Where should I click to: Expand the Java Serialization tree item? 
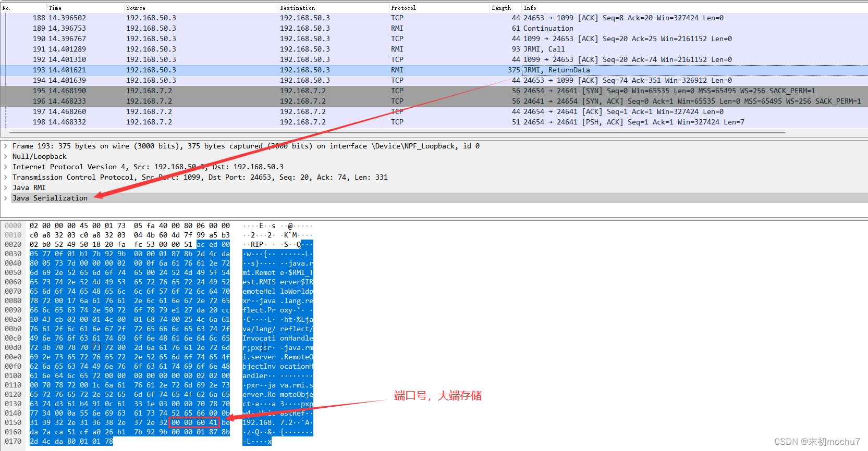[x=6, y=198]
